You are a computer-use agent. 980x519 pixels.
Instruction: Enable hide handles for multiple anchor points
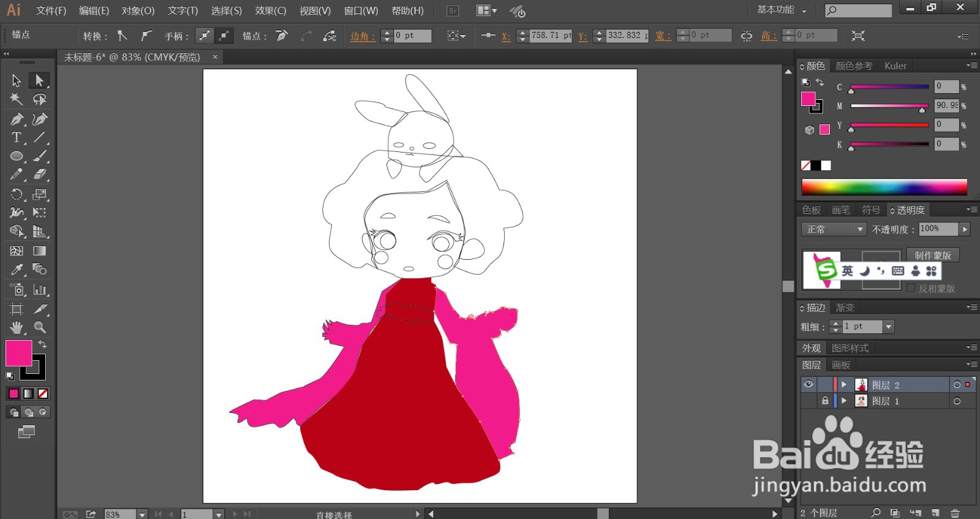tap(224, 36)
